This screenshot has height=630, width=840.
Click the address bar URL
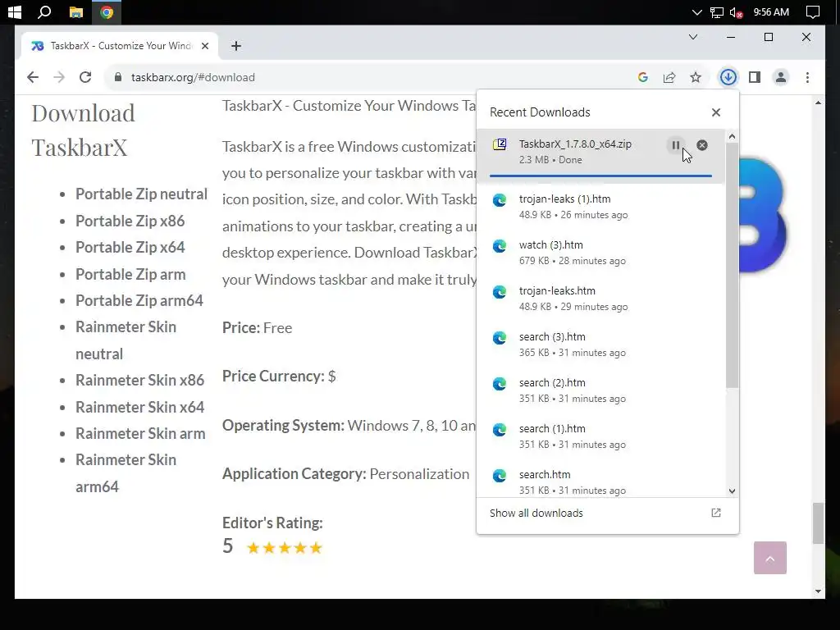193,77
